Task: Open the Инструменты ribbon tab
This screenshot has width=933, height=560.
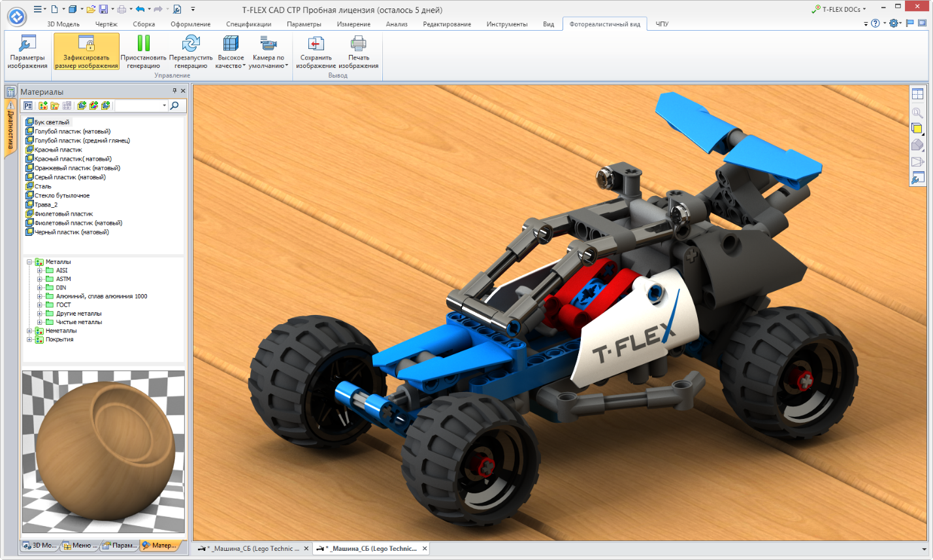Action: (507, 24)
